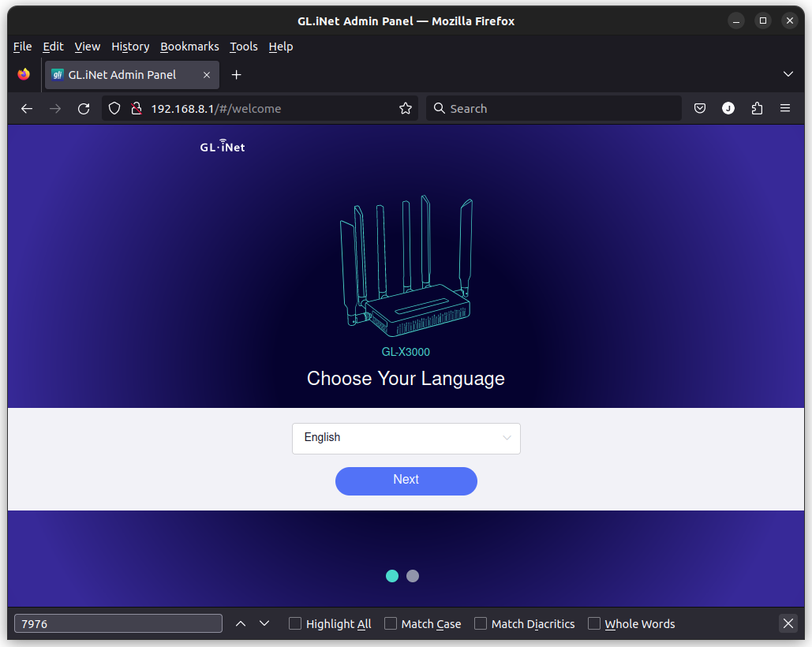Click the GL-X3000 model label
This screenshot has width=812, height=647.
pos(406,352)
